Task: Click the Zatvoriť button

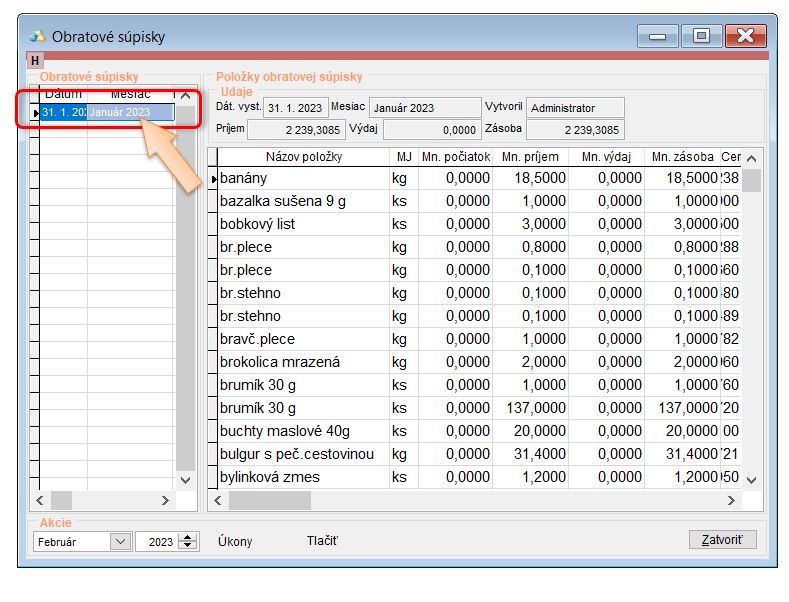Action: 723,540
